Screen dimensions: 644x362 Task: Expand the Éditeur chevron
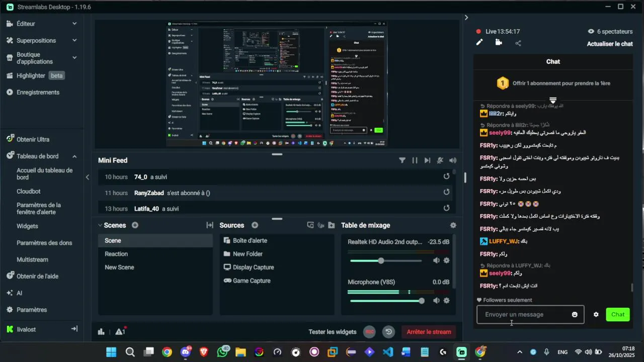point(74,24)
